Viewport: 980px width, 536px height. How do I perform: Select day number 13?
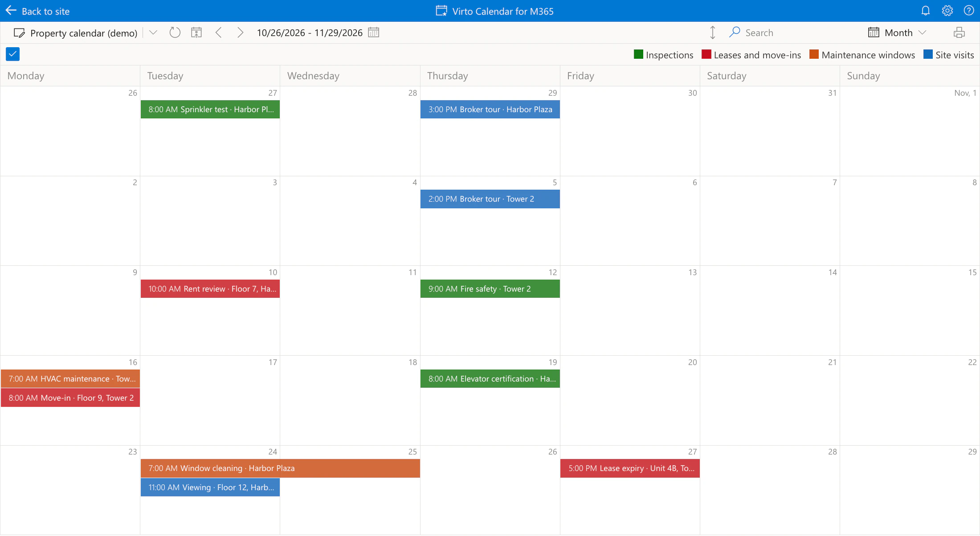692,272
